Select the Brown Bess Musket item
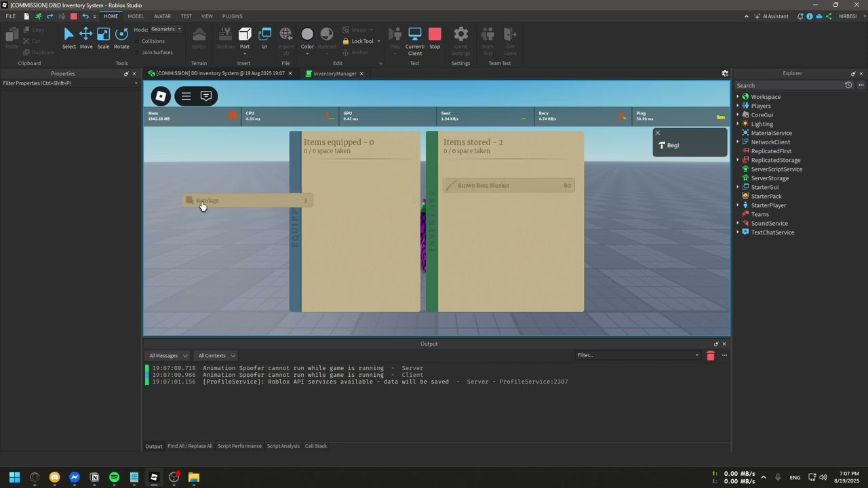Viewport: 868px width, 488px height. coord(509,185)
